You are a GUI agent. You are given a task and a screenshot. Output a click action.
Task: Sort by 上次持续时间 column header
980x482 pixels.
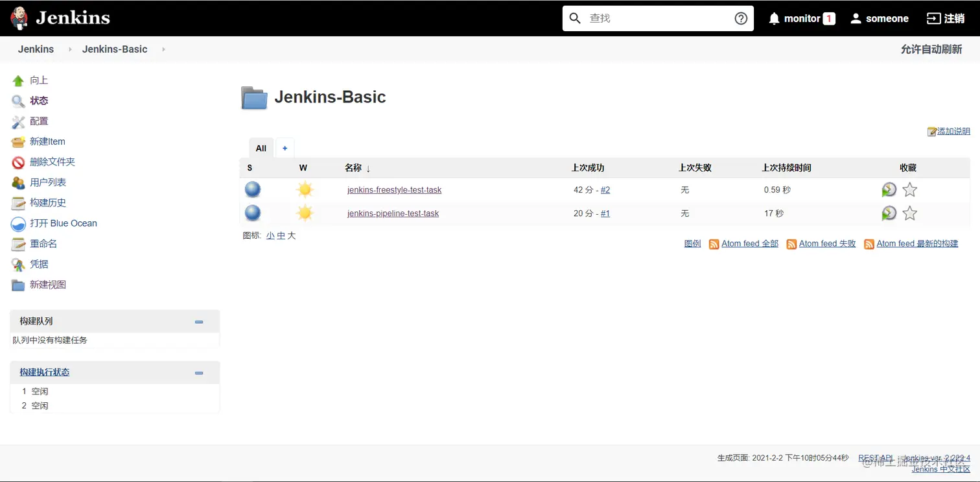tap(786, 168)
